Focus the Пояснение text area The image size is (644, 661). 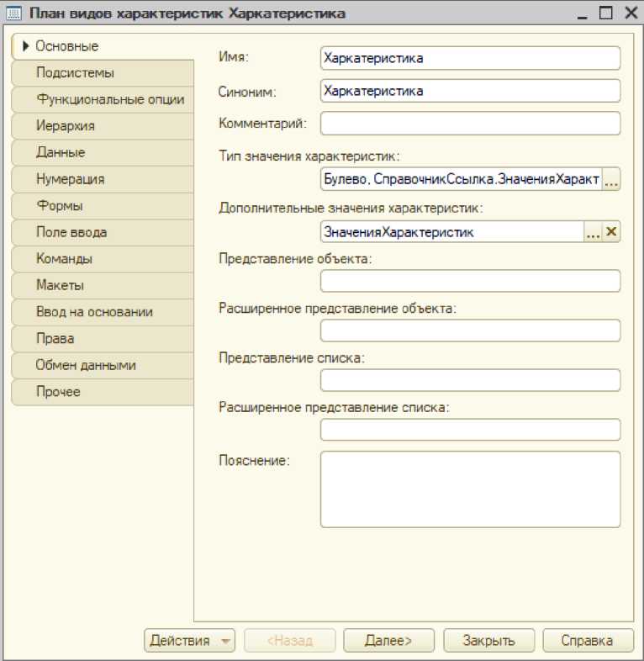tap(470, 489)
